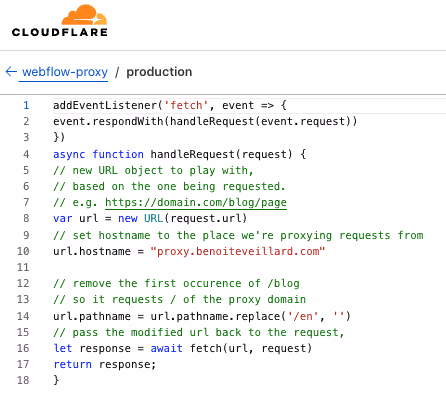Image resolution: width=446 pixels, height=399 pixels.
Task: Click the url.pathname.replace code line
Action: click(x=202, y=316)
